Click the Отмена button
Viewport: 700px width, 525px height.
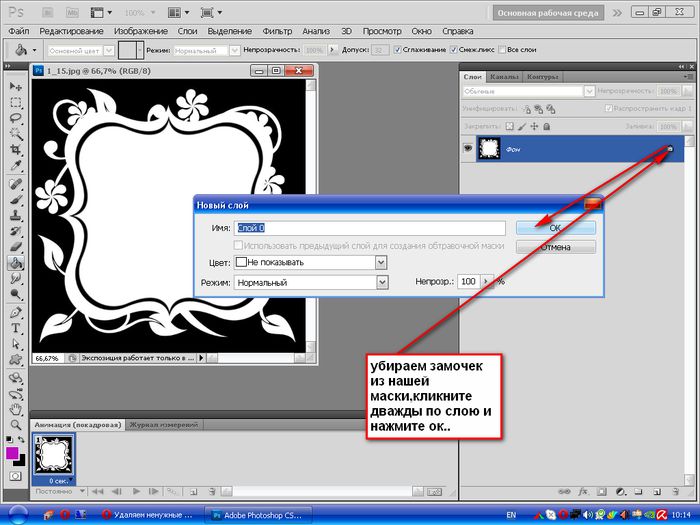pos(555,247)
